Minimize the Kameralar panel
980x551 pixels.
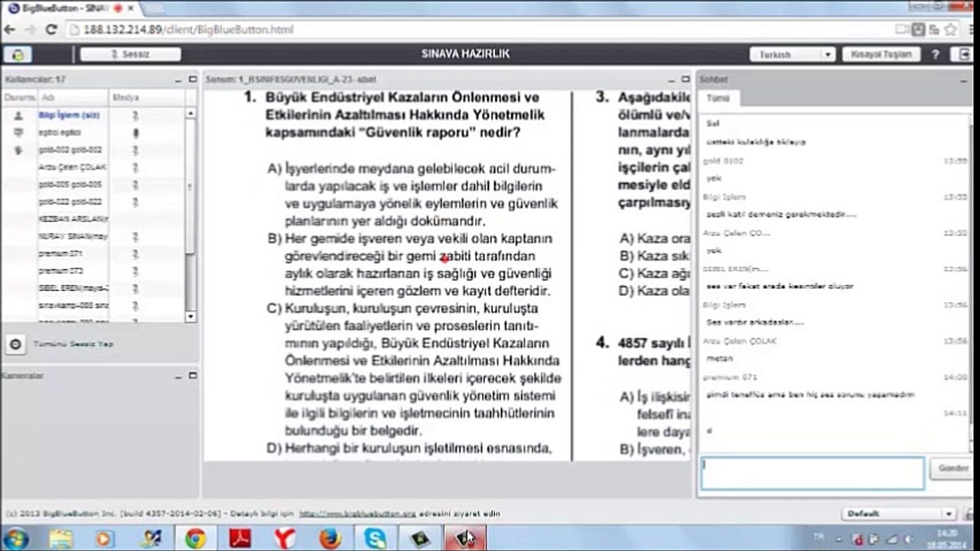pyautogui.click(x=178, y=376)
